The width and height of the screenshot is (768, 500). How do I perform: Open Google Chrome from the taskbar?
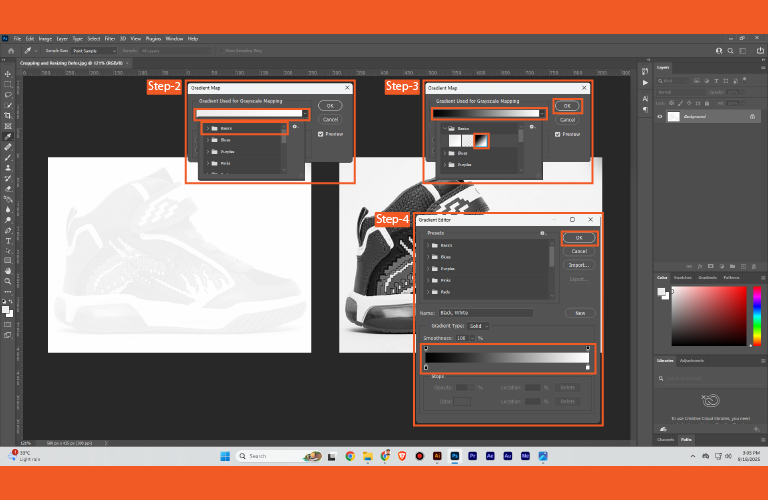[350, 455]
